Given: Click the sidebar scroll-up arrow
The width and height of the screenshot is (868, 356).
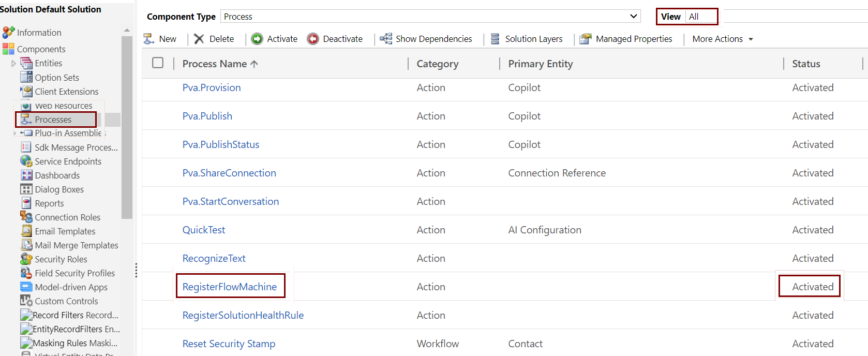Looking at the screenshot, I should (127, 31).
